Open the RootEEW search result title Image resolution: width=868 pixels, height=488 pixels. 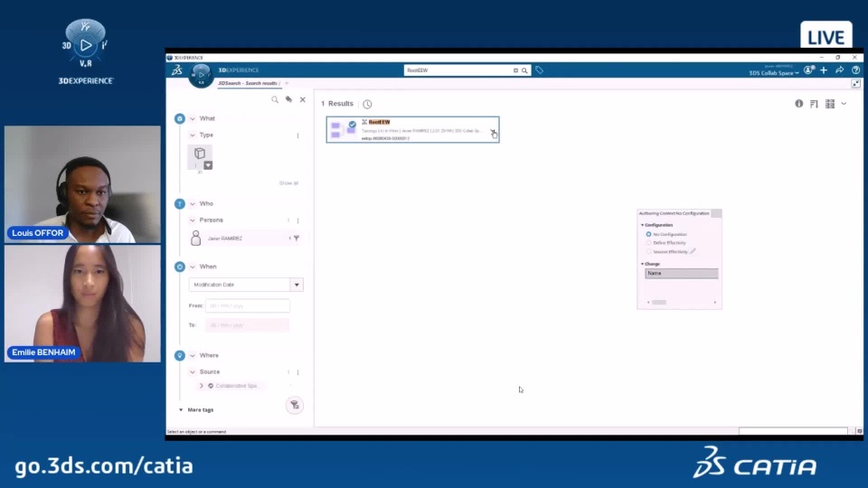point(379,122)
